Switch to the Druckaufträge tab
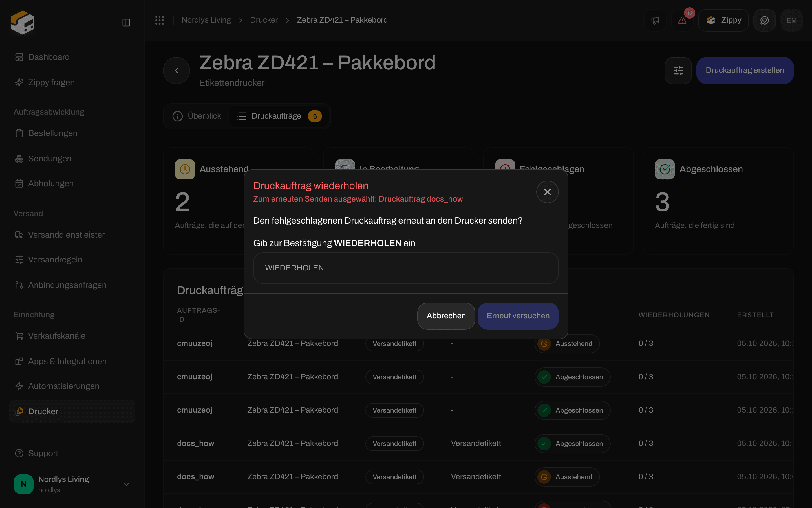The height and width of the screenshot is (508, 812). (x=279, y=116)
